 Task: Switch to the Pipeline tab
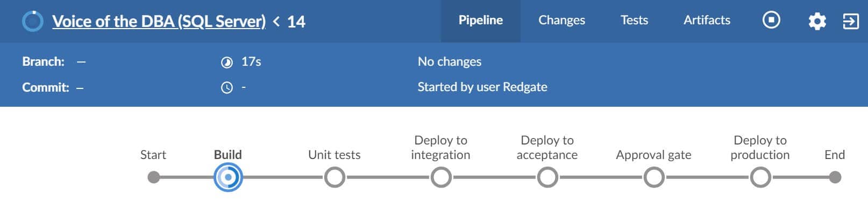[481, 20]
